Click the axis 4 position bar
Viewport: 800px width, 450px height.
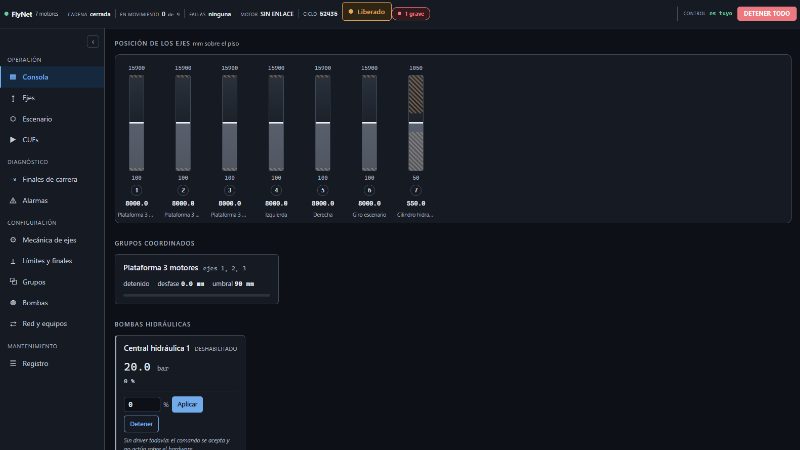point(276,123)
